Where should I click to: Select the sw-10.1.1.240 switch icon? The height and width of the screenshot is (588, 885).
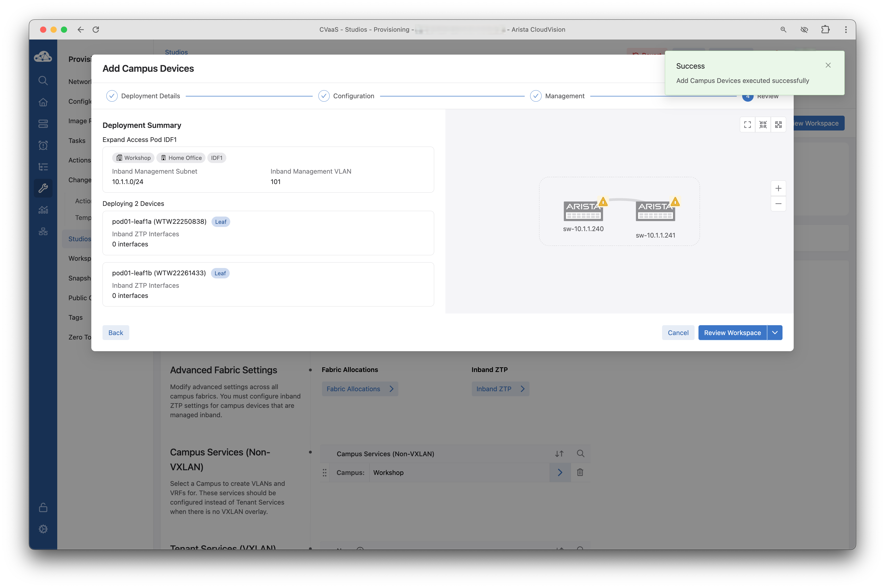point(583,211)
